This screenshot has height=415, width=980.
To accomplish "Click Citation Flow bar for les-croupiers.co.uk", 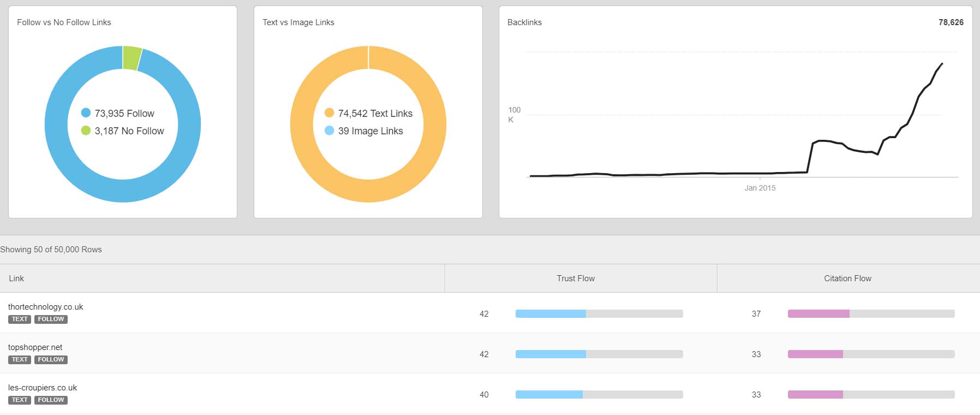I will (x=871, y=395).
